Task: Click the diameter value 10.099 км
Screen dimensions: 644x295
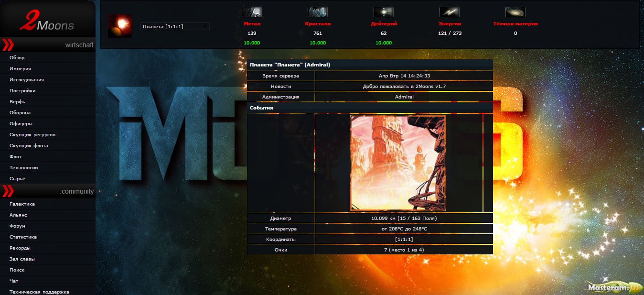Action: [x=404, y=218]
